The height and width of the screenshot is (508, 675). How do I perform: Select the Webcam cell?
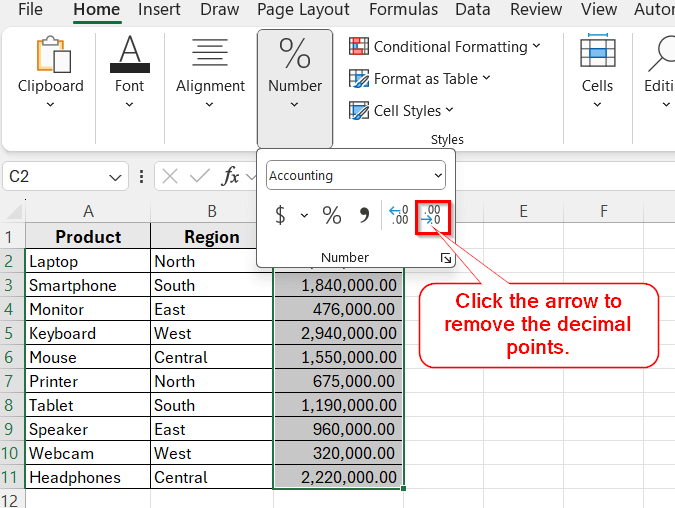coord(88,453)
